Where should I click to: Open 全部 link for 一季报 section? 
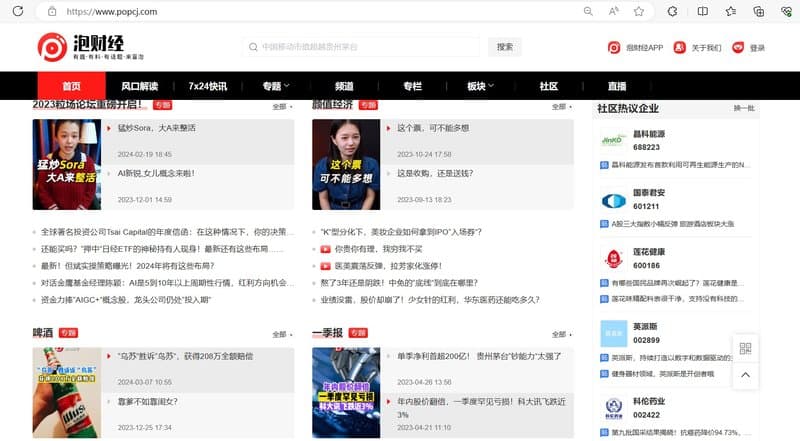pyautogui.click(x=562, y=334)
